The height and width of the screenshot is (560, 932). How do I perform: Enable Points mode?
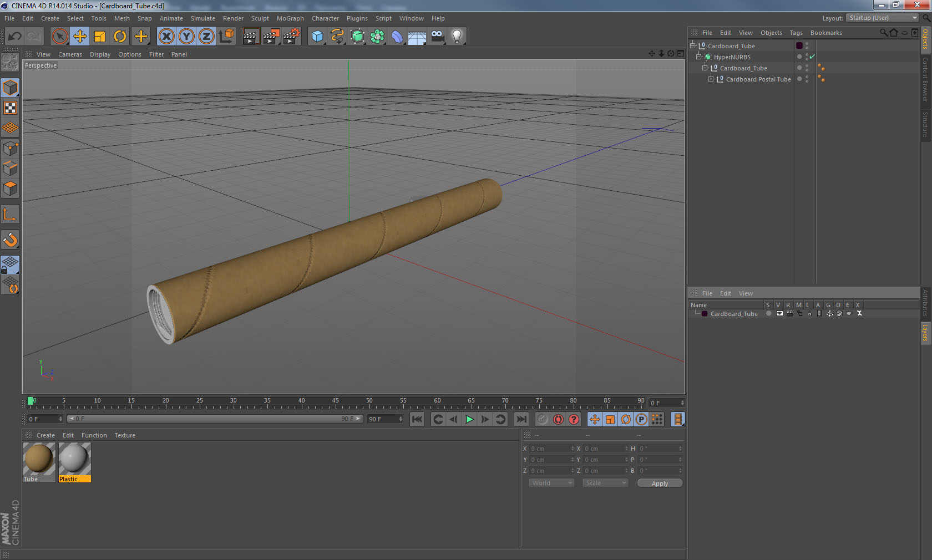tap(11, 149)
